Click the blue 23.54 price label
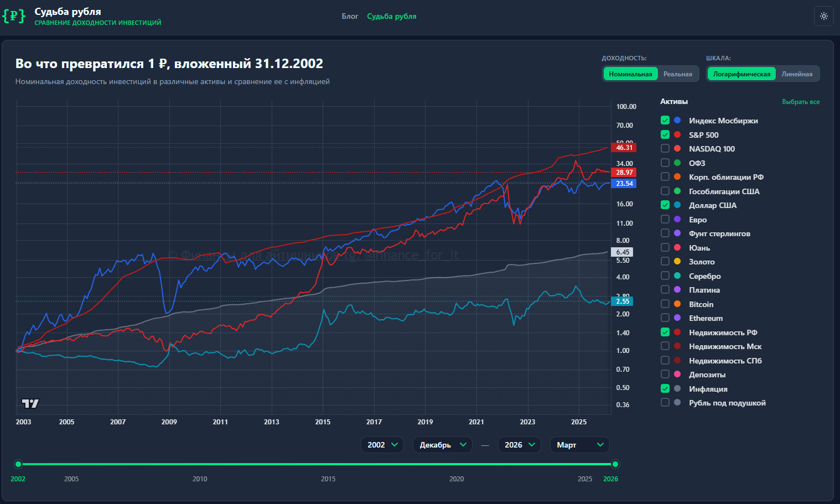840x504 pixels. click(x=624, y=184)
